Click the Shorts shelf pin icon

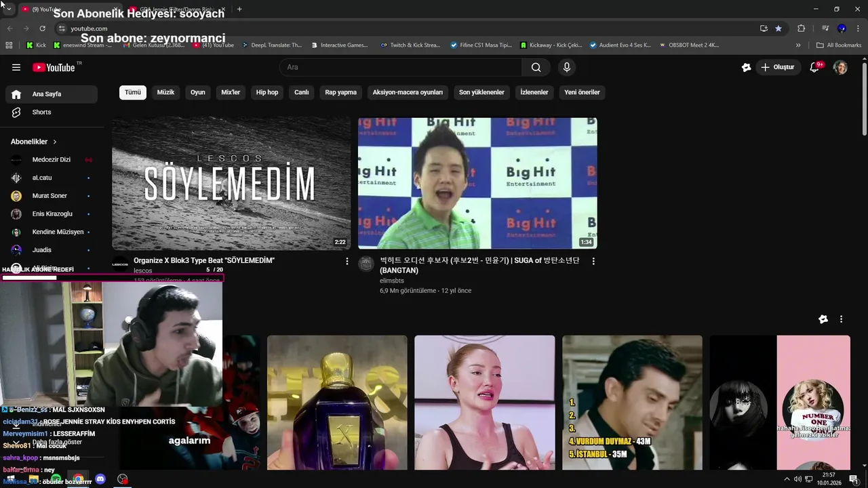[823, 319]
